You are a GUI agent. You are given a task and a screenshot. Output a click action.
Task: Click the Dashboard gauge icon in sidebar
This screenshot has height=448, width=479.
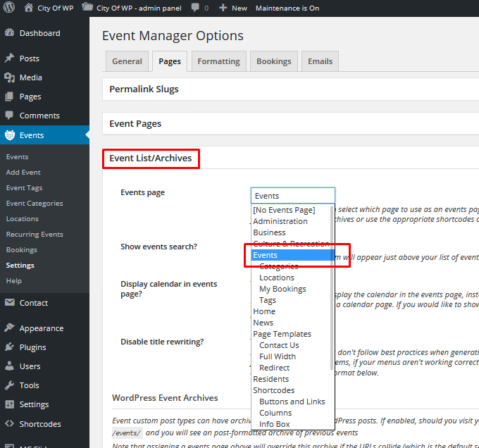tap(9, 33)
